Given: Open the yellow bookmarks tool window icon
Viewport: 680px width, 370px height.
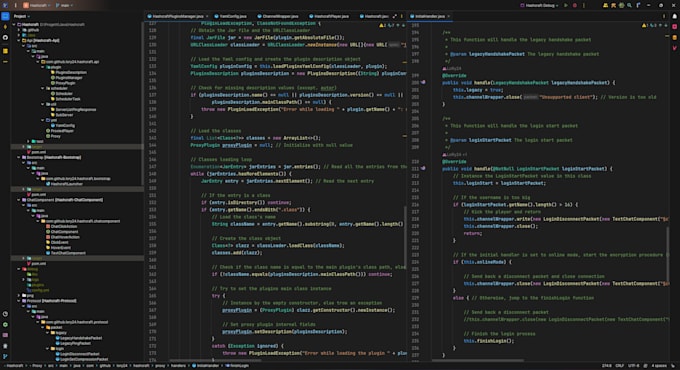Looking at the screenshot, I should coord(5,51).
